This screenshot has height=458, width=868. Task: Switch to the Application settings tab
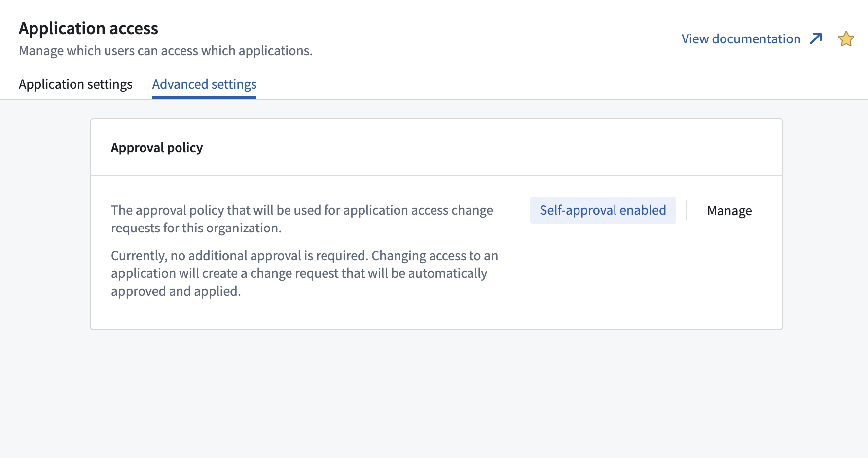pos(75,84)
